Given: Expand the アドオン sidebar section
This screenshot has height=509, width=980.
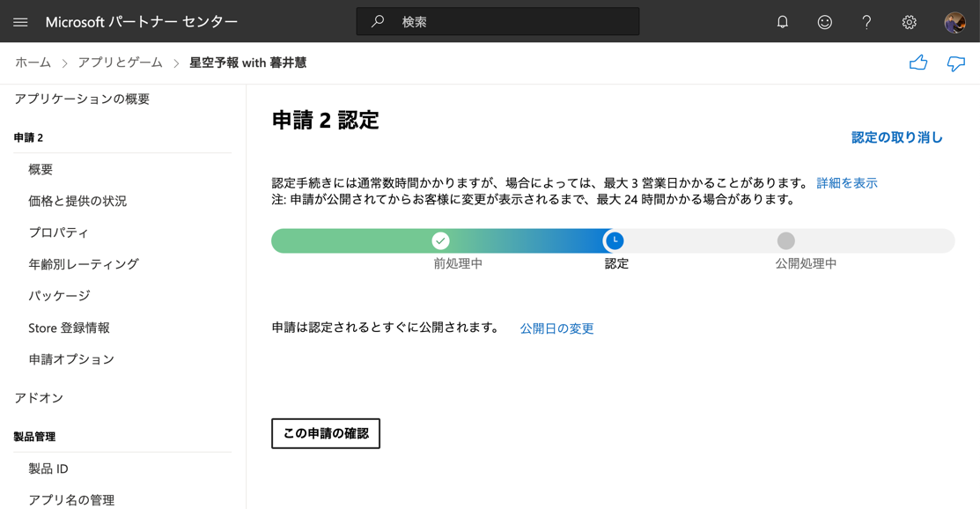Looking at the screenshot, I should click(39, 398).
